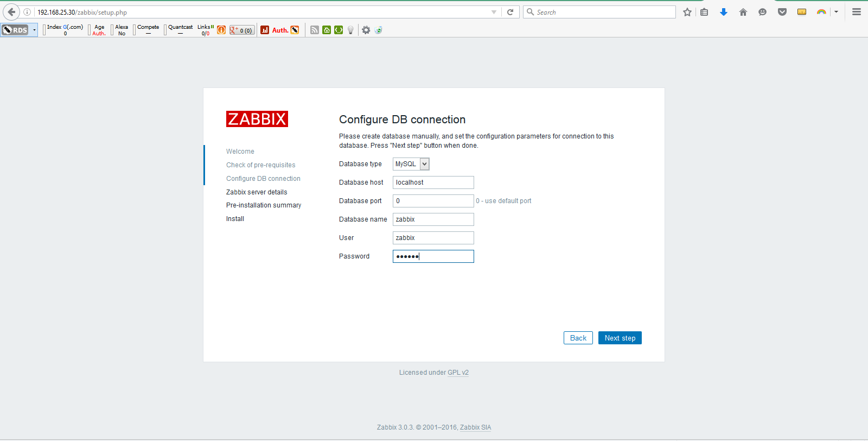The width and height of the screenshot is (868, 441).
Task: Reload the current page
Action: pos(510,12)
